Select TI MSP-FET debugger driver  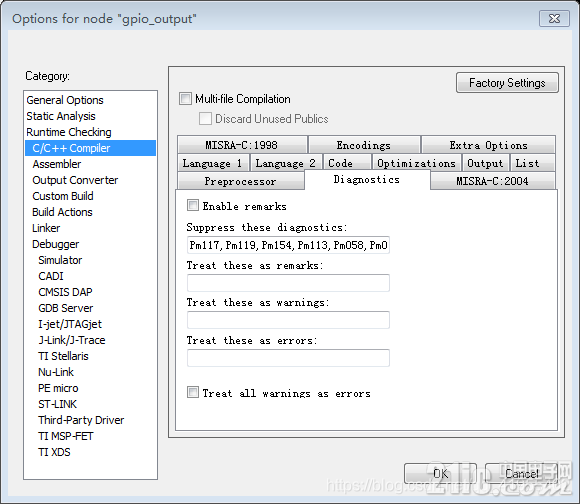pos(65,436)
